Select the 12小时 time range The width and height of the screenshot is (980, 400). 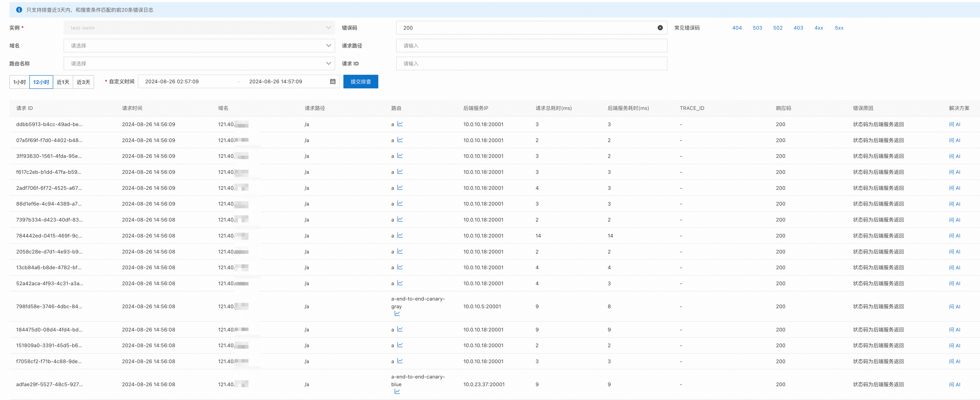[x=41, y=82]
